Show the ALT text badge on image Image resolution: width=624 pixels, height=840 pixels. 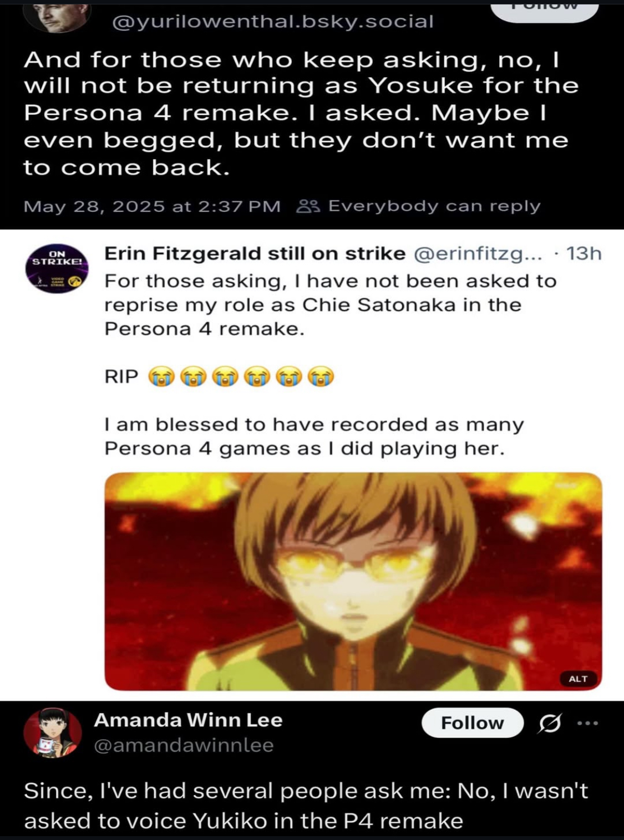pos(578,679)
